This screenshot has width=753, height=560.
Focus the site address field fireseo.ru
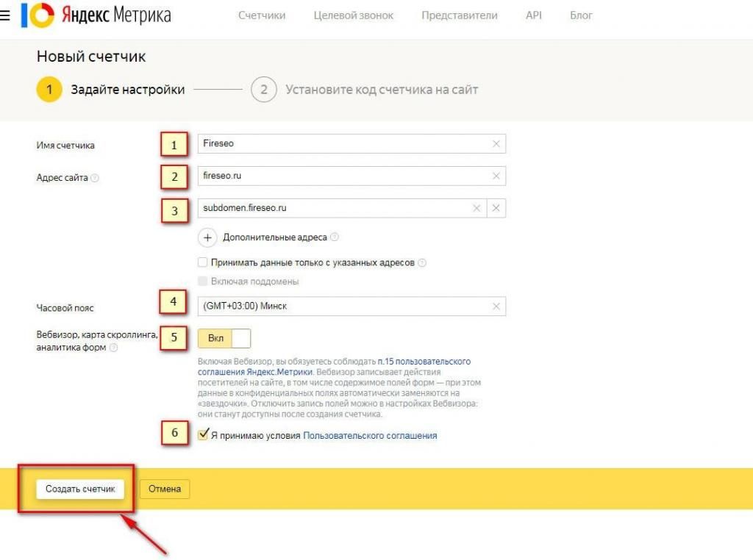click(x=351, y=176)
